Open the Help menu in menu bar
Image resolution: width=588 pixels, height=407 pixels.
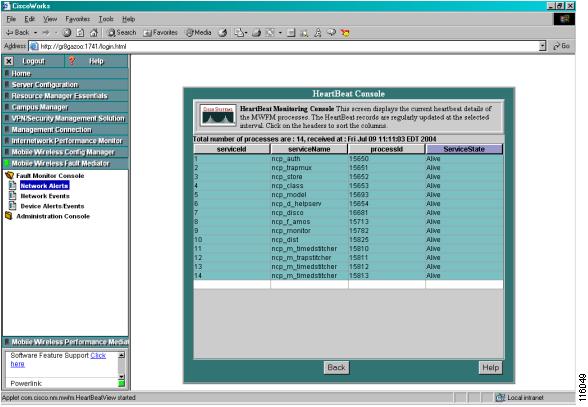click(128, 19)
